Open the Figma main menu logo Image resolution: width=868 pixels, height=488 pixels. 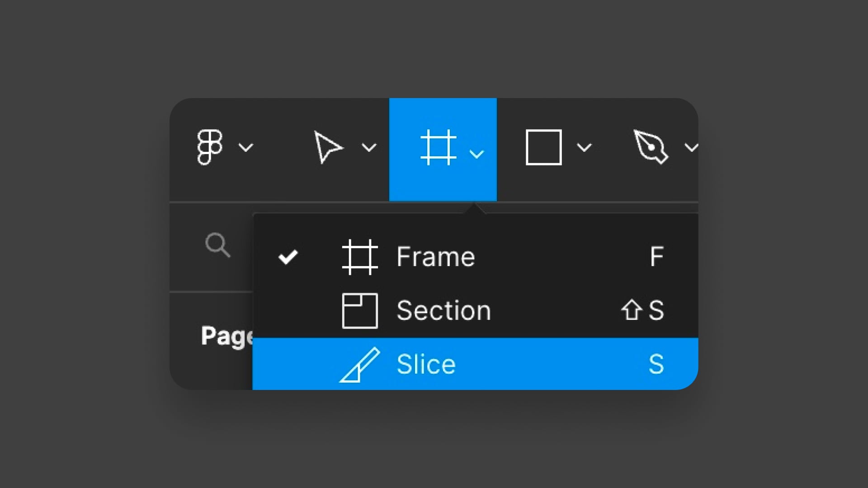pos(210,147)
